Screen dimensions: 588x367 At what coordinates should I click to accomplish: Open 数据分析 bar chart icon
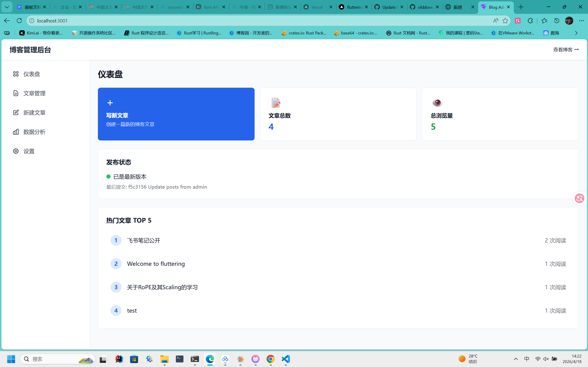[x=16, y=132]
